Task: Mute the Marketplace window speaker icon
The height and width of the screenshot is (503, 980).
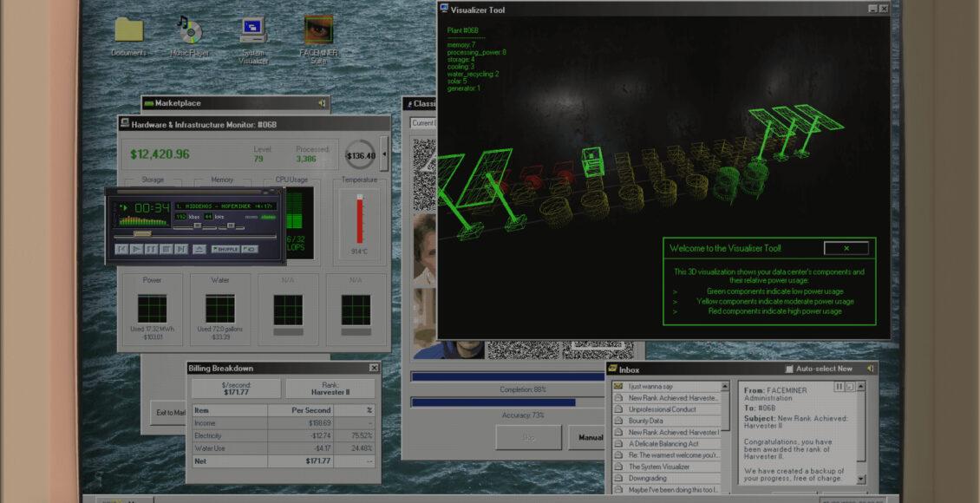Action: [322, 103]
